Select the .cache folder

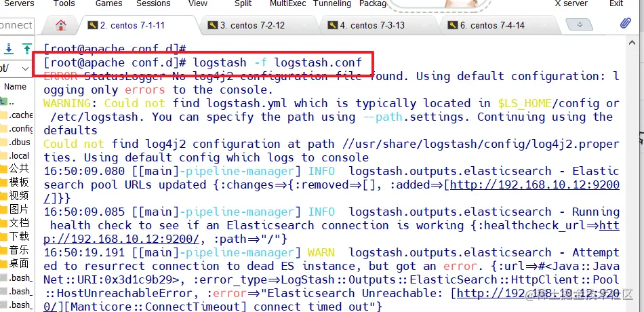coord(16,115)
